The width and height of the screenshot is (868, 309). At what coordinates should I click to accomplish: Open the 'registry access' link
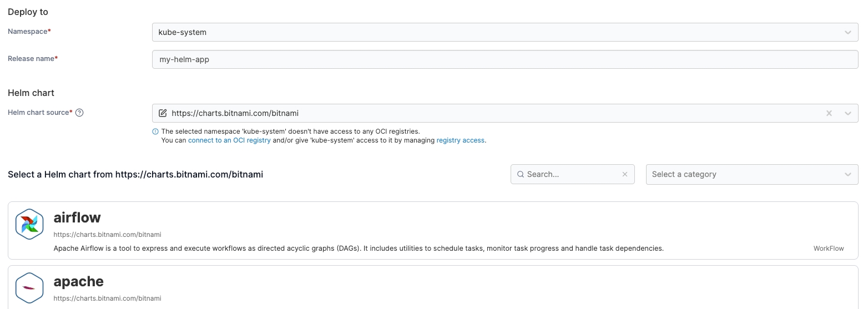[461, 140]
